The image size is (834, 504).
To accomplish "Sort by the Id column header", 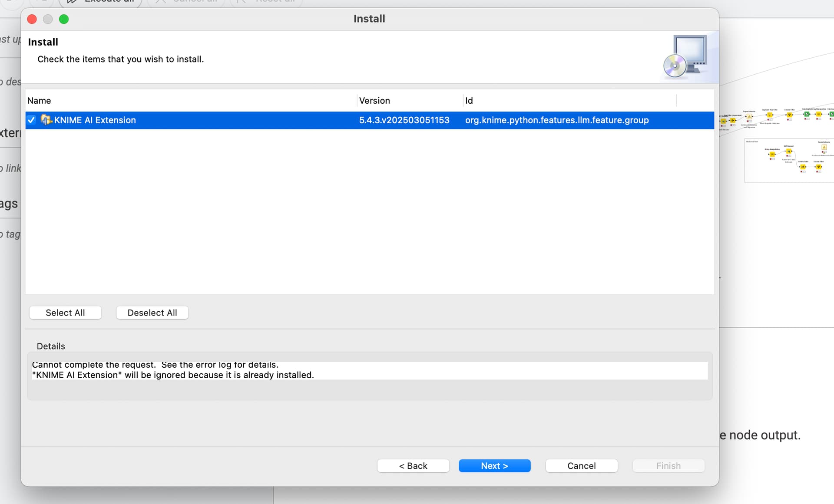I will [569, 101].
